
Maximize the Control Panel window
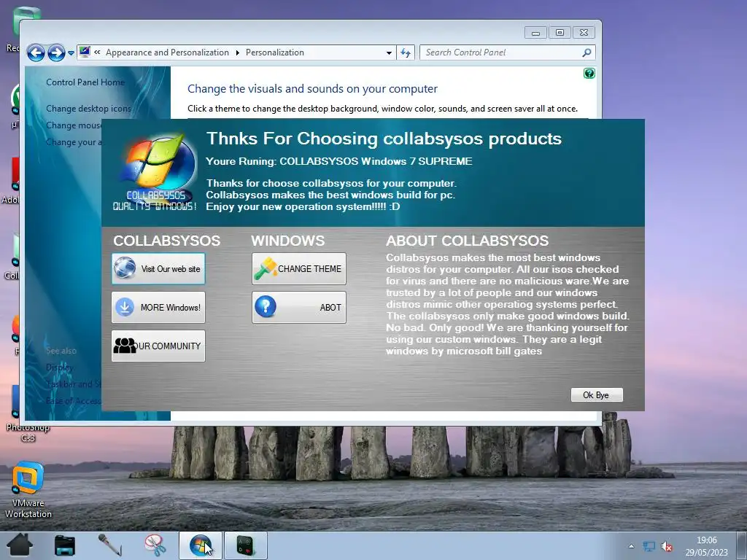(x=560, y=32)
